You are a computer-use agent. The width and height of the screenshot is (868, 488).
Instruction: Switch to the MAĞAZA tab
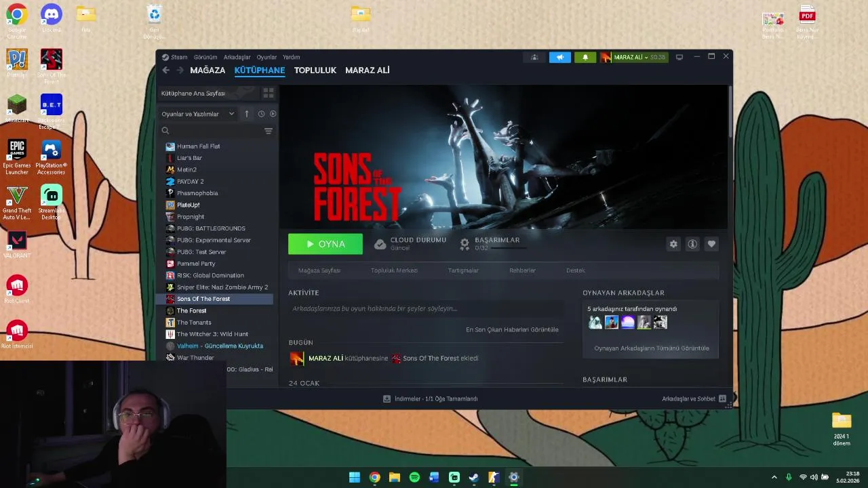click(x=208, y=70)
